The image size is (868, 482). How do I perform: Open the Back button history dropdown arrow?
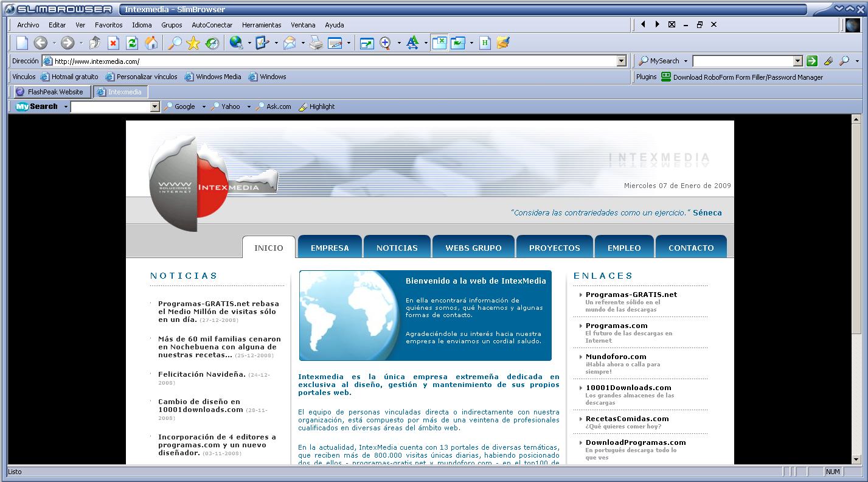[54, 43]
